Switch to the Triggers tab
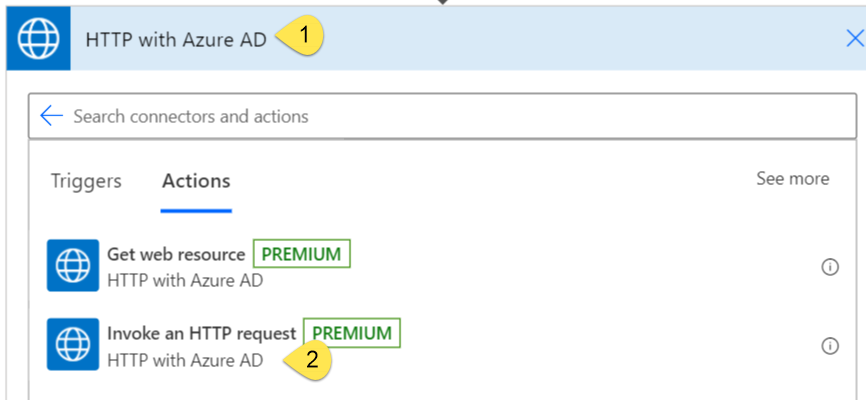The height and width of the screenshot is (400, 866). tap(86, 181)
